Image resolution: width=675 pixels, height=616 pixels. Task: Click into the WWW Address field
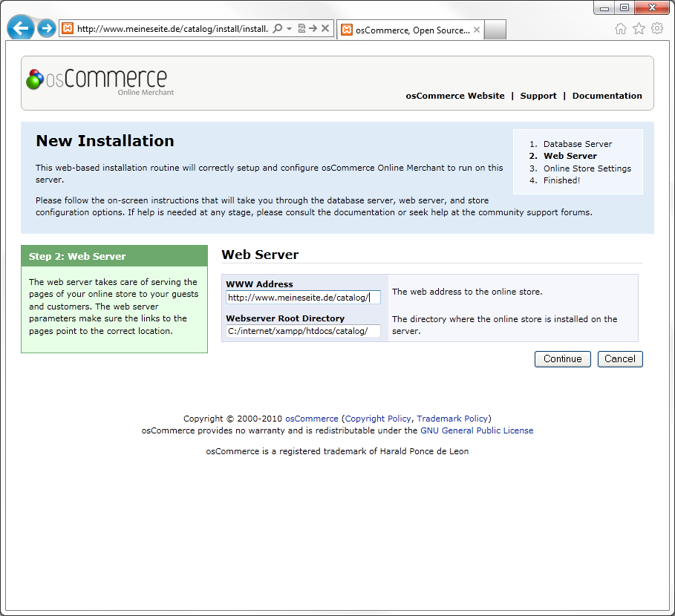tap(303, 298)
